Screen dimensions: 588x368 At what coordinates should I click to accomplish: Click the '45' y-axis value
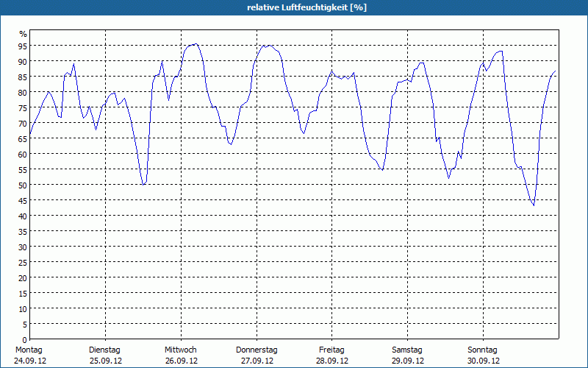tap(23, 201)
